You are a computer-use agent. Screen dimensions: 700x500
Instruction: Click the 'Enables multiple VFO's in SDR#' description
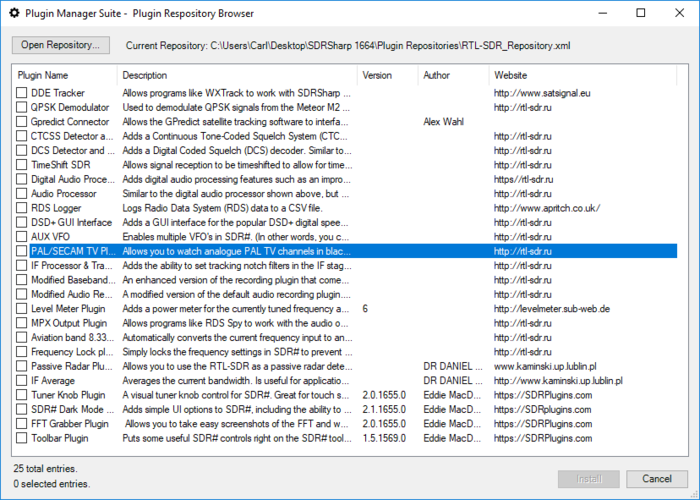(x=238, y=237)
